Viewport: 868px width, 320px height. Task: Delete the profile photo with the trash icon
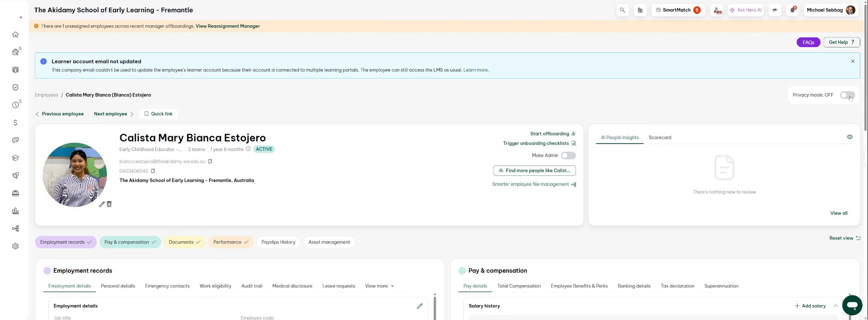point(109,204)
